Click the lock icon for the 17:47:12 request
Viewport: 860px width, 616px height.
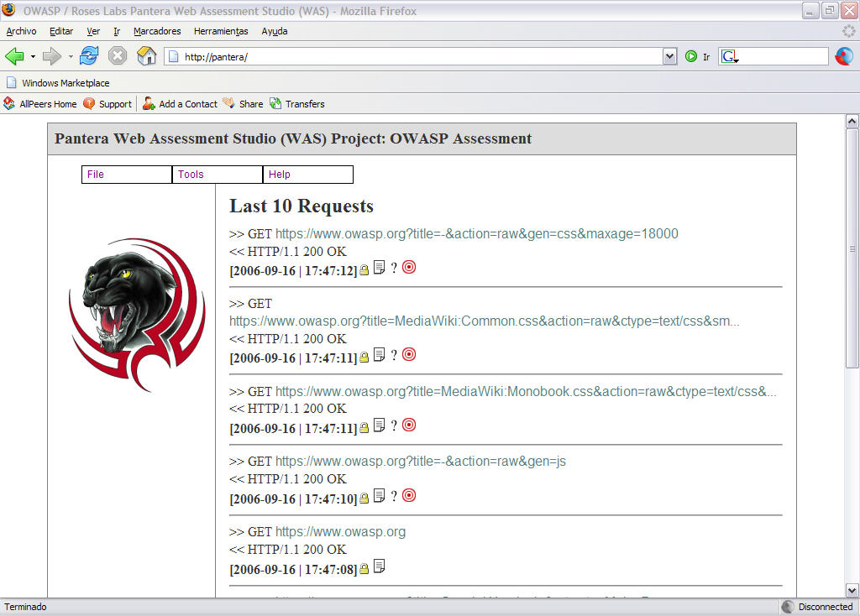(x=364, y=270)
